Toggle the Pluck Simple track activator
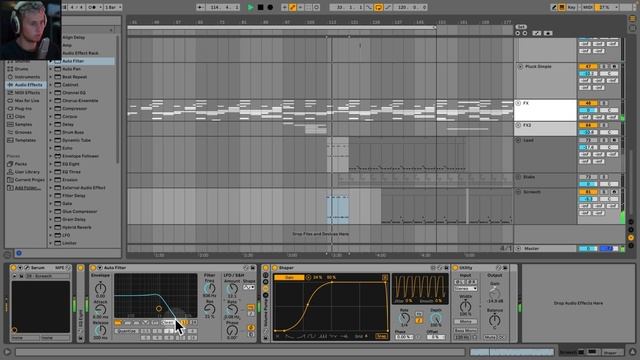 588,67
